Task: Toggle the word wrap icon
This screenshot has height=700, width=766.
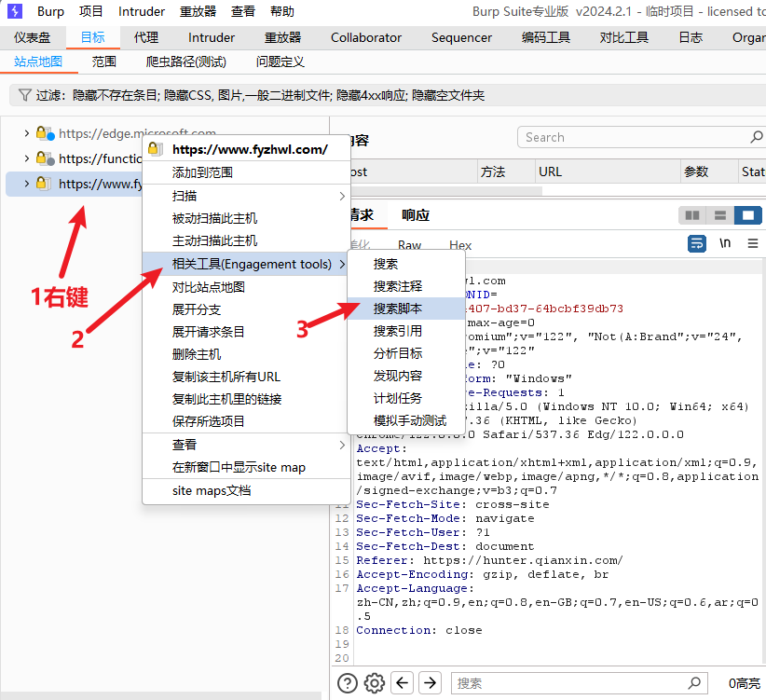Action: click(697, 242)
